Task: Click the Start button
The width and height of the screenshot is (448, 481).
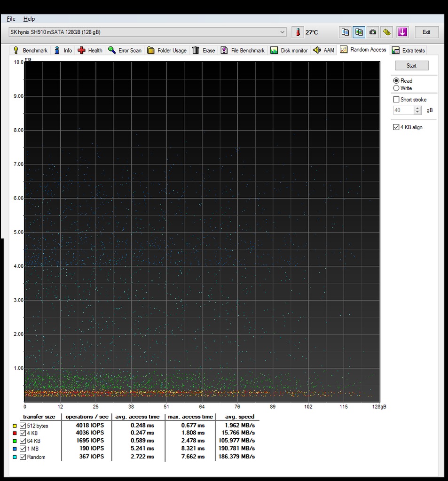Action: [x=411, y=65]
